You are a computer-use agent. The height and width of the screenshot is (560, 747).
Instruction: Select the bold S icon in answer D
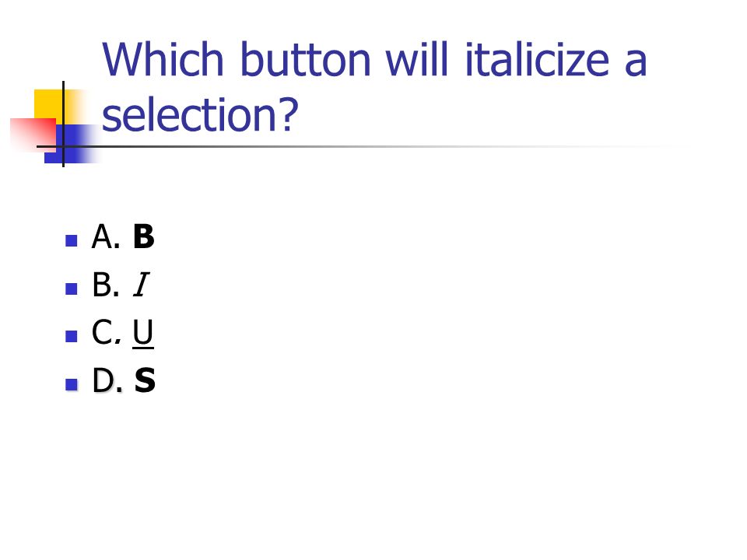[x=145, y=380]
